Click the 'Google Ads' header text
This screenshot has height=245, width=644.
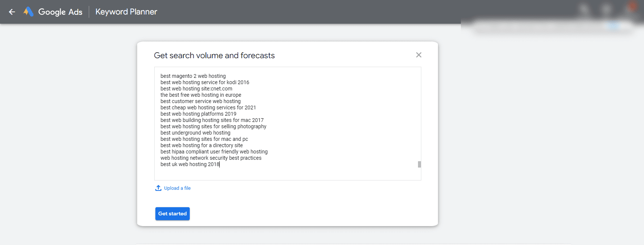60,12
